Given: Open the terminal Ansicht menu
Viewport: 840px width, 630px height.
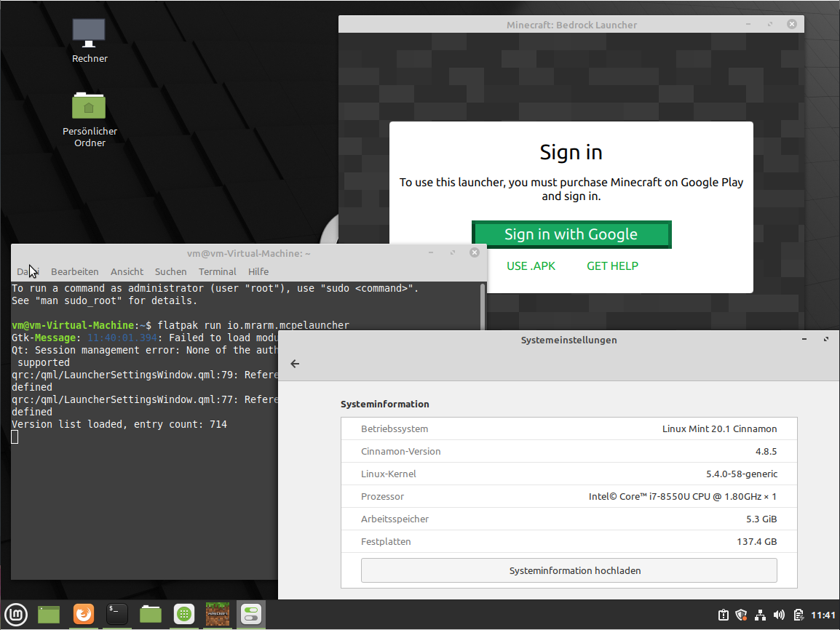Looking at the screenshot, I should click(x=127, y=271).
